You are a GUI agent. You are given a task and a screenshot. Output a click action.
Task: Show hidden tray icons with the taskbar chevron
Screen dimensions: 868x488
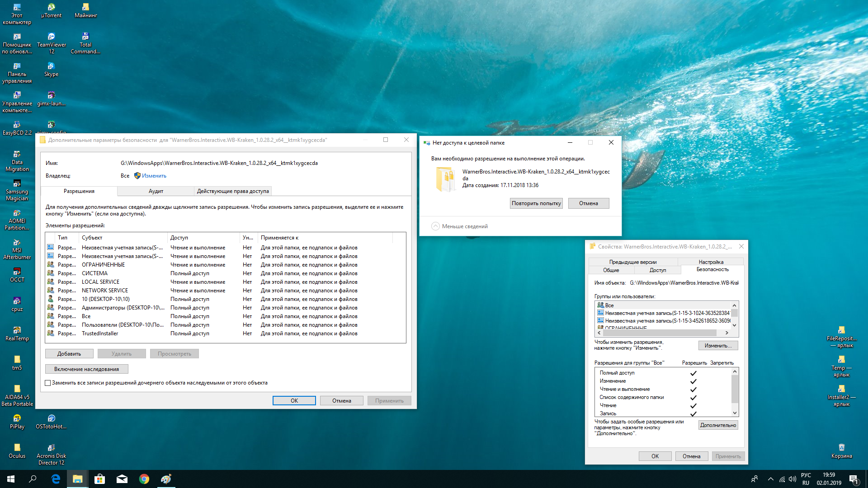(770, 479)
